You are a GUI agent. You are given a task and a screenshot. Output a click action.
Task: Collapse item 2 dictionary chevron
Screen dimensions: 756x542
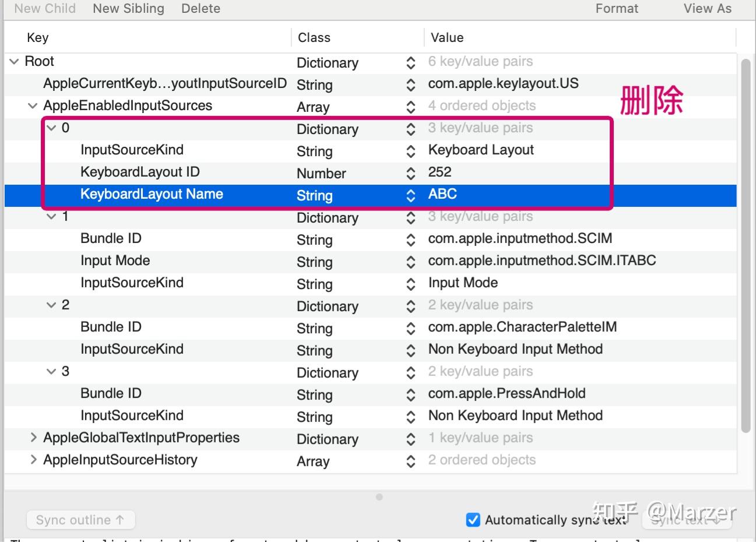[52, 305]
